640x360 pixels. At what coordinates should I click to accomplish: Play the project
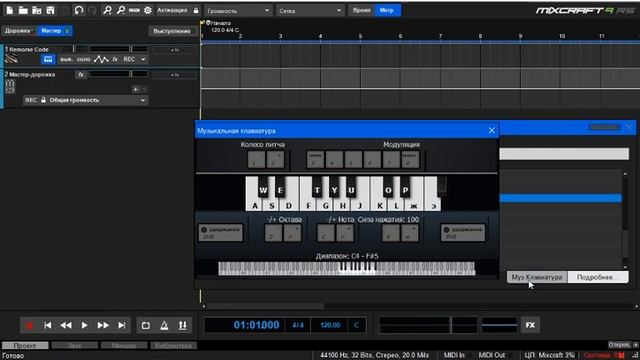pos(84,325)
